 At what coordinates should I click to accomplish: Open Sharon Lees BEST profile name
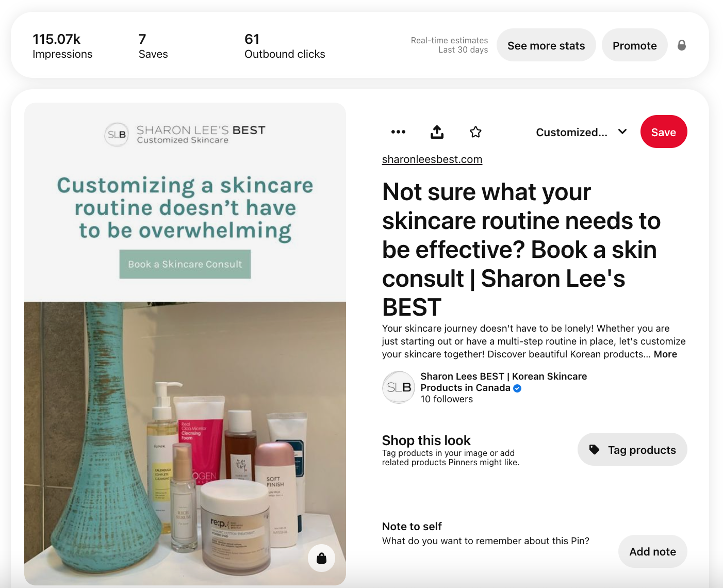(503, 382)
